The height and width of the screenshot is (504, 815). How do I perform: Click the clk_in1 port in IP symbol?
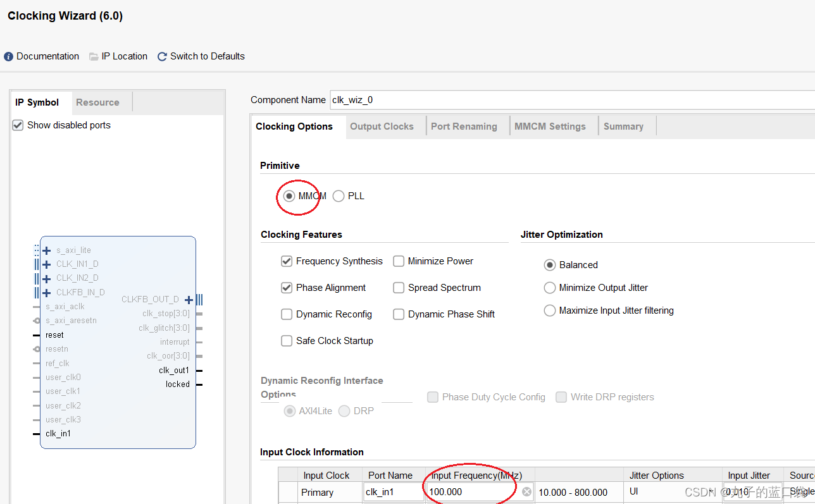[58, 433]
